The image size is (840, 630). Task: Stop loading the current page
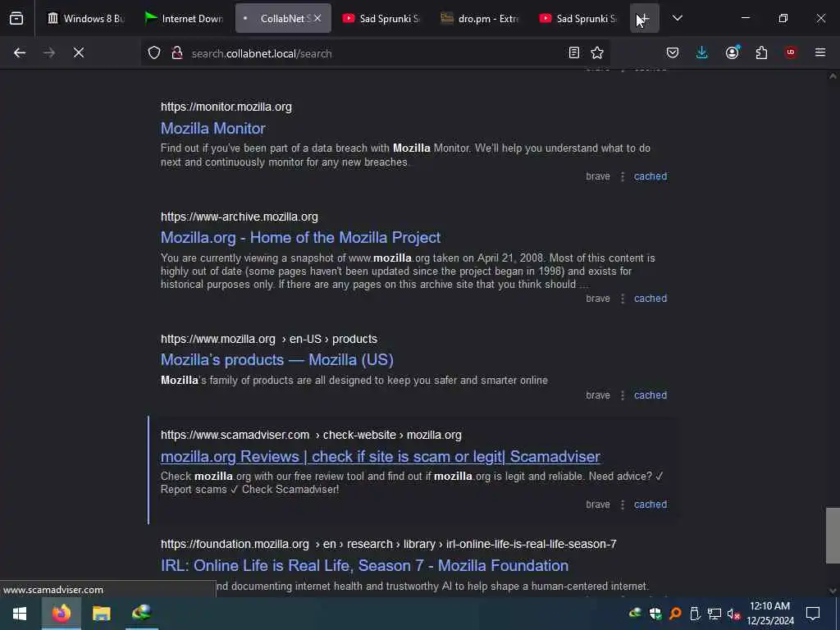[79, 52]
